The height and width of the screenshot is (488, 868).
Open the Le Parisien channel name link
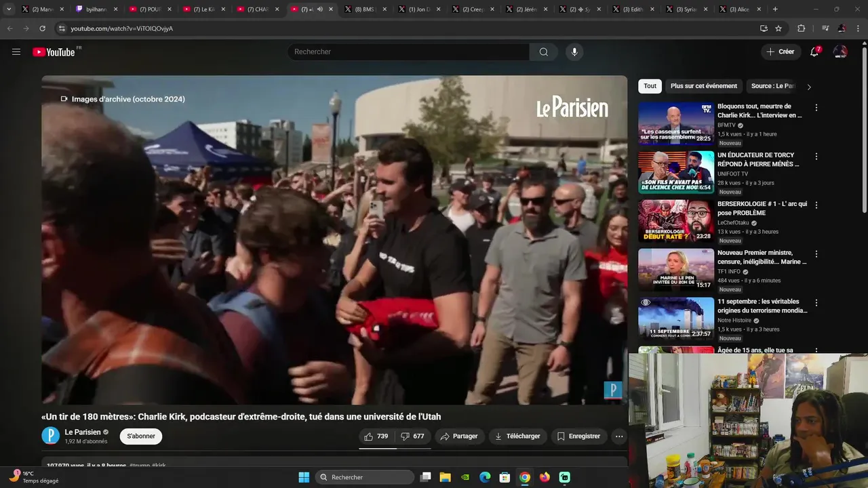pyautogui.click(x=83, y=432)
